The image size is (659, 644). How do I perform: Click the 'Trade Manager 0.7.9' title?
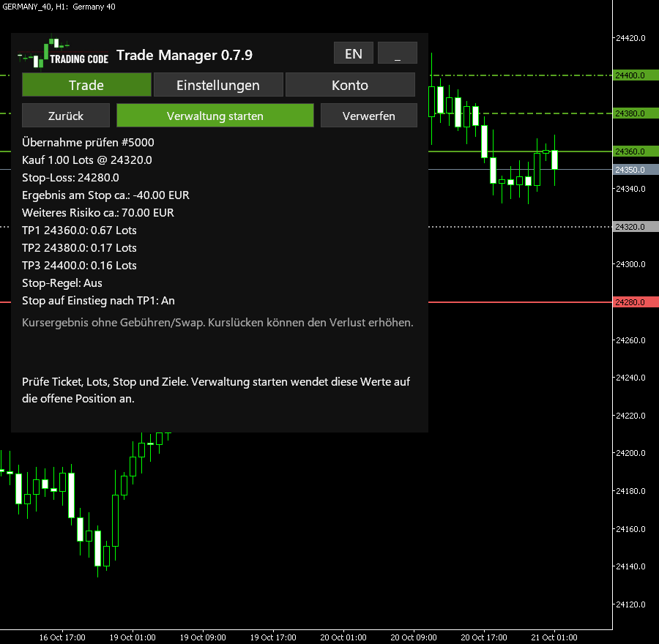click(x=185, y=55)
